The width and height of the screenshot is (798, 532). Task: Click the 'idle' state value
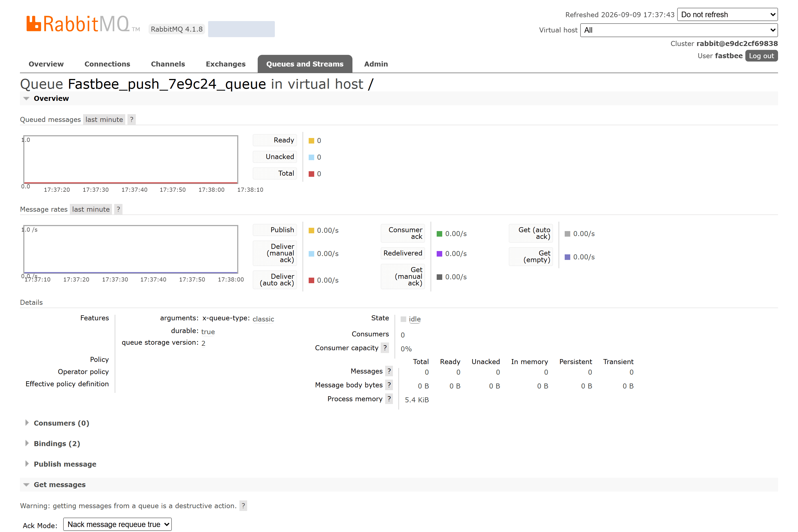point(415,319)
